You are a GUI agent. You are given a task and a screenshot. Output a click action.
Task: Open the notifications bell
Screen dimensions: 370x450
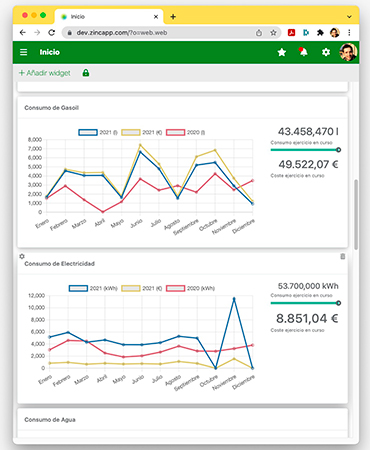click(303, 52)
